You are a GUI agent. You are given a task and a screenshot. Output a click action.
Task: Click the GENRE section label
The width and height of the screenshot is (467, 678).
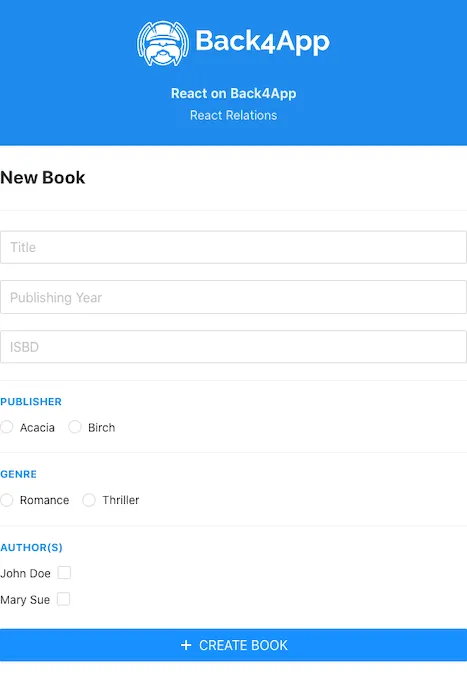[x=18, y=474]
